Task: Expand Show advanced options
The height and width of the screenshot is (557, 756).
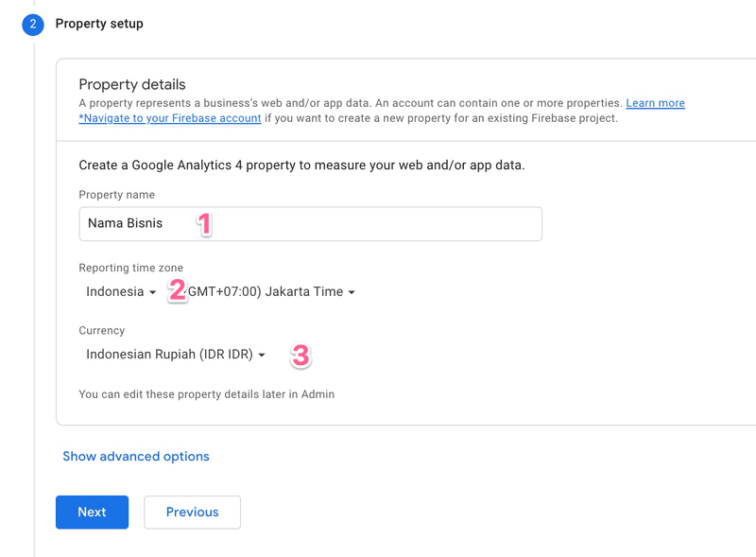Action: pos(136,456)
